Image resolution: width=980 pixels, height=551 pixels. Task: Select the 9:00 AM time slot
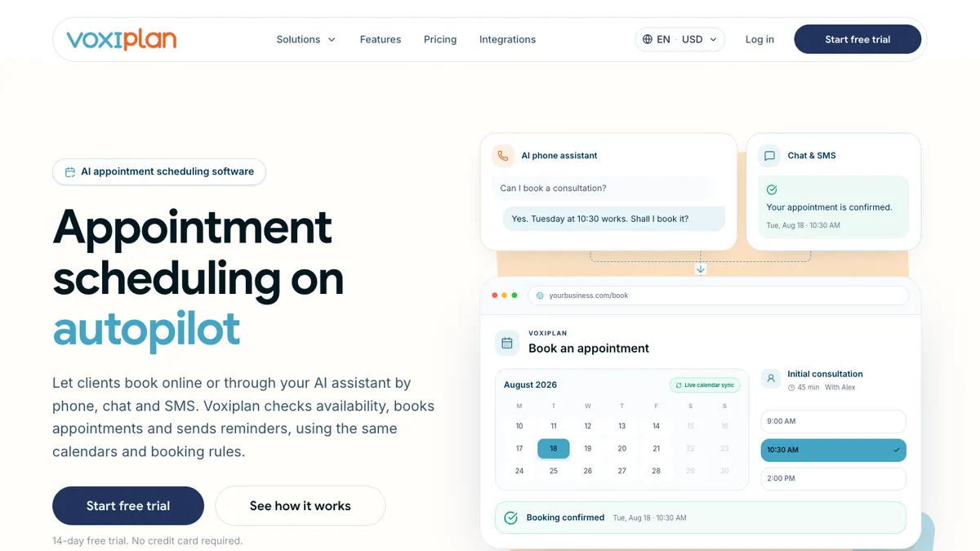click(833, 421)
